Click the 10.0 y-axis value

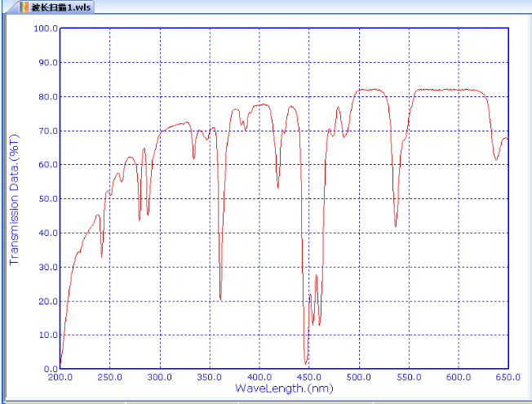coord(48,335)
